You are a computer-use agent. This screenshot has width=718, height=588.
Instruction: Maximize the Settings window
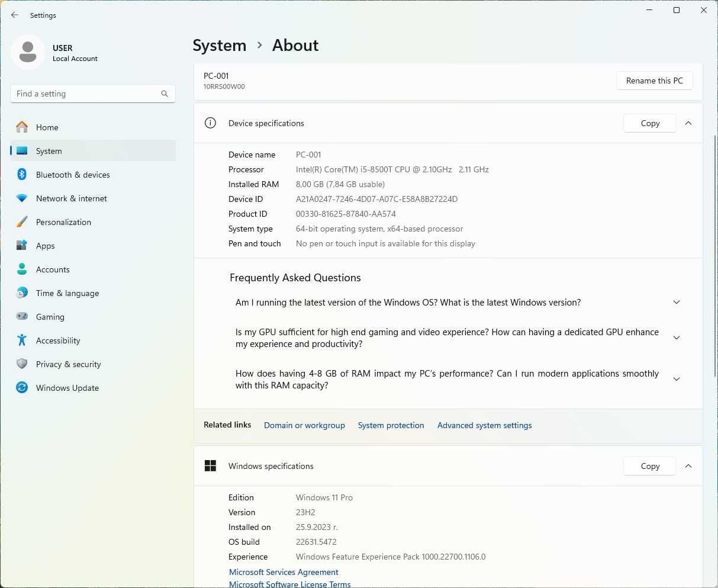pyautogui.click(x=677, y=10)
